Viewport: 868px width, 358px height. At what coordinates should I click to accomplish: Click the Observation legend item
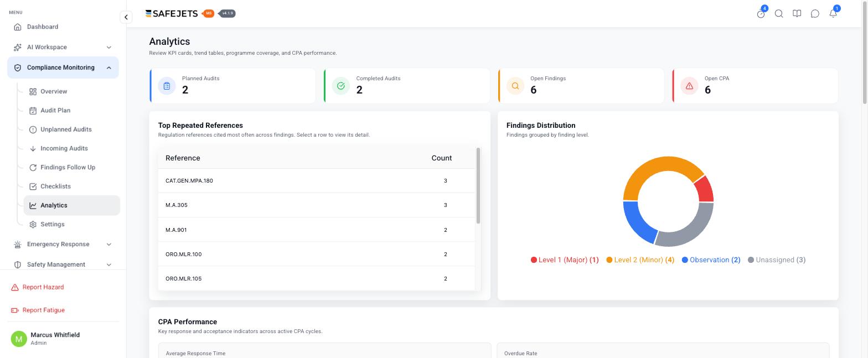(711, 260)
